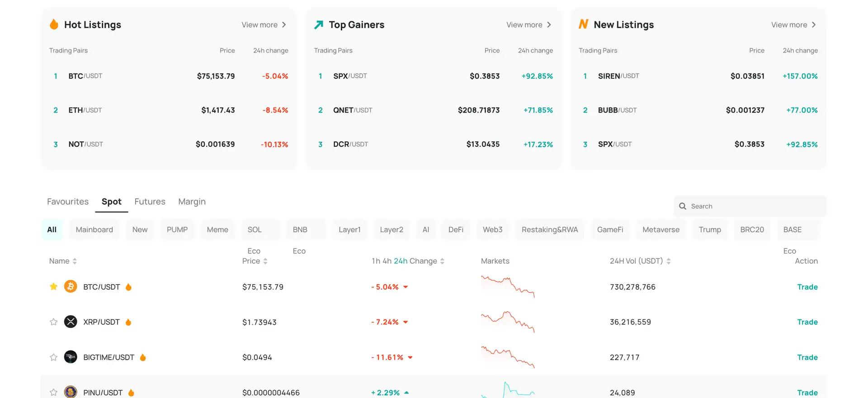
Task: Switch to the Futures tab
Action: coord(150,201)
